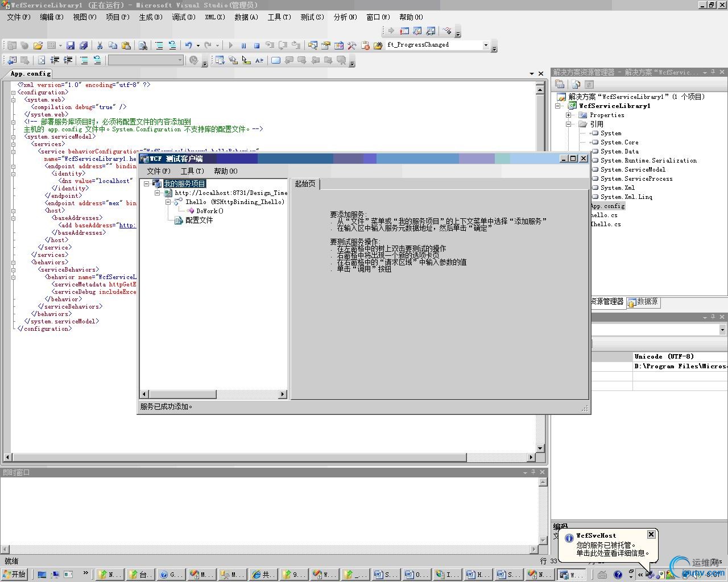Select DoWork() operation in service tree
Screen dimensions: 728x582
pyautogui.click(x=210, y=211)
